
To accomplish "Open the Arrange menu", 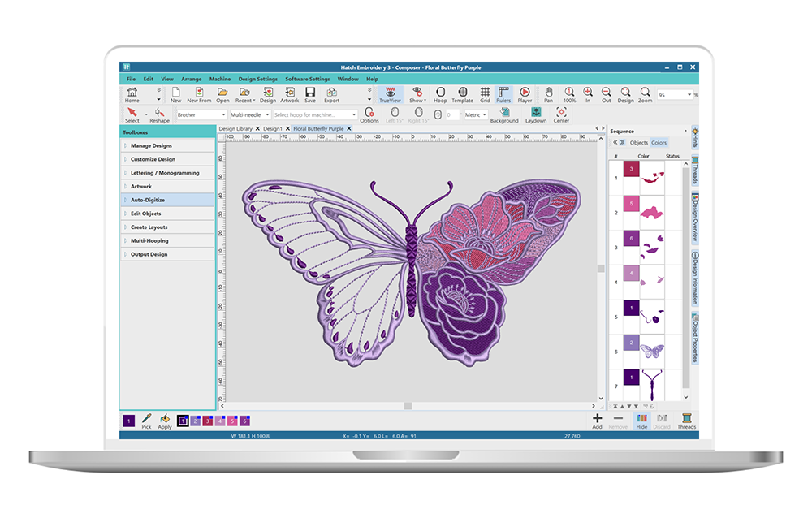I will pyautogui.click(x=192, y=79).
